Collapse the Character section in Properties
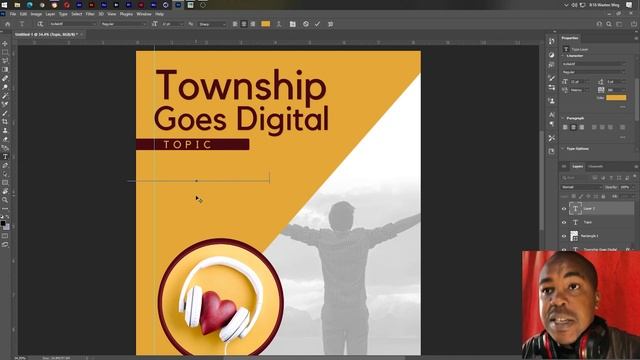 pyautogui.click(x=563, y=56)
